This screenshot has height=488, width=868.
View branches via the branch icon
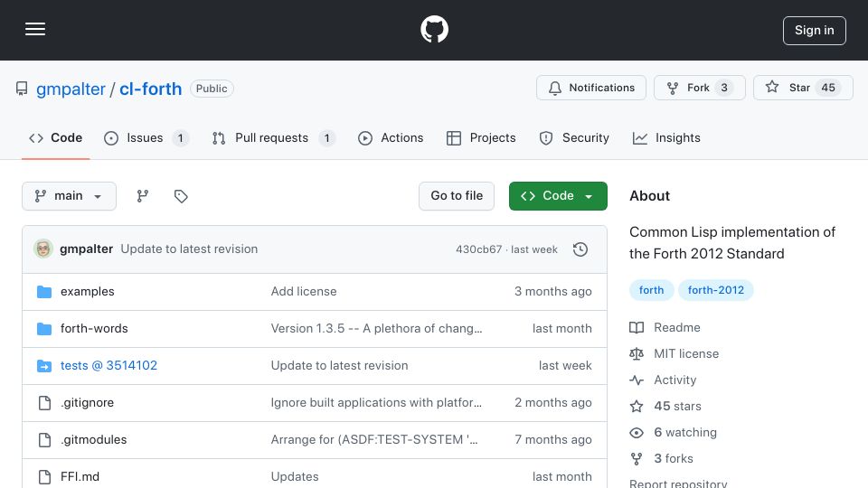[143, 196]
